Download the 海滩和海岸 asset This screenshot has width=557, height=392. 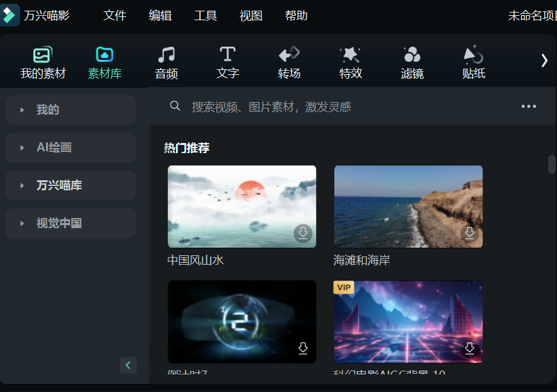pos(470,233)
